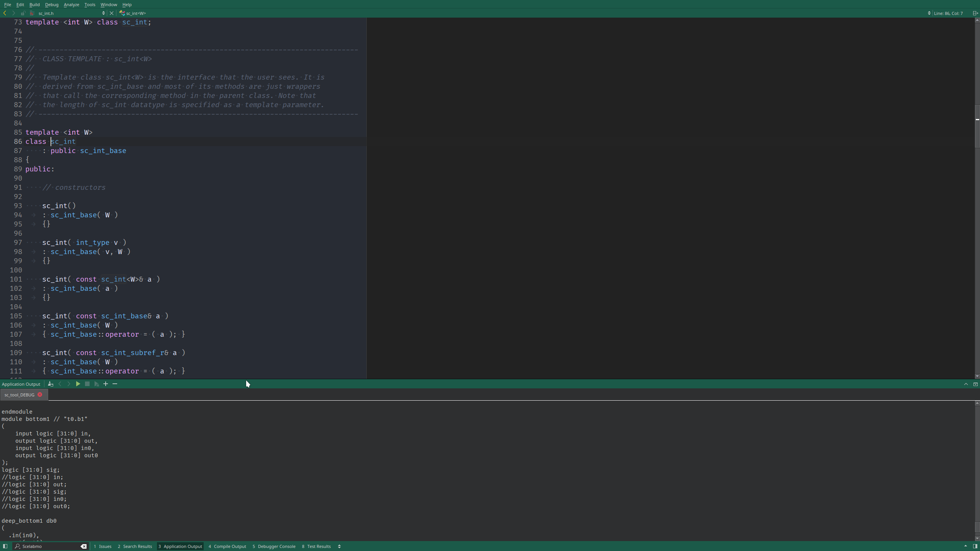Expand the output panes list arrows
The image size is (980, 551).
[x=339, y=546]
